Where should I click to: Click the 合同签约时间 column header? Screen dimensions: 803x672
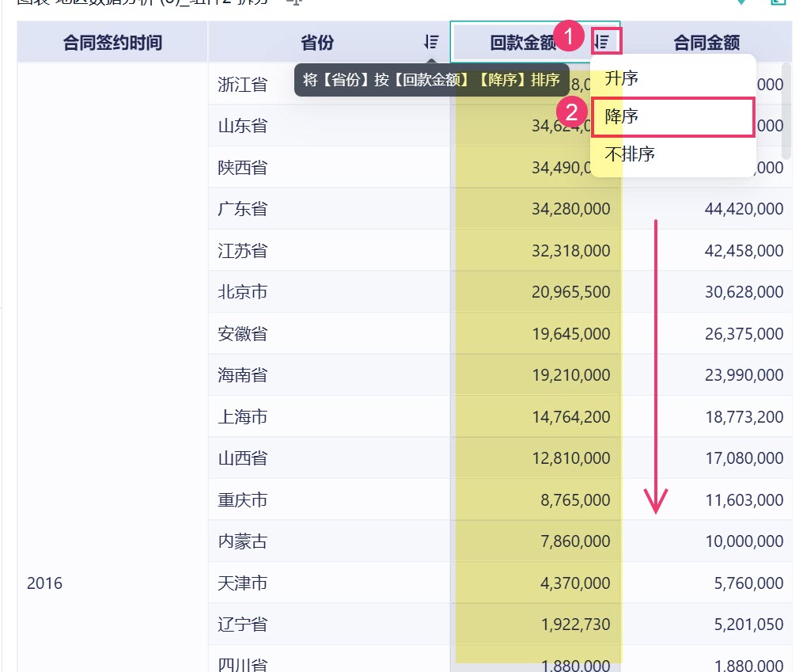pyautogui.click(x=112, y=43)
